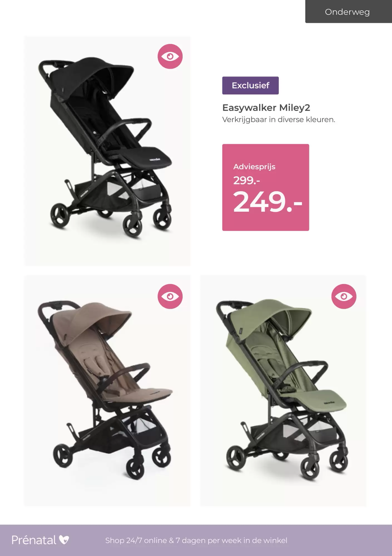Open the Easywalker Miley2 product title

(266, 108)
